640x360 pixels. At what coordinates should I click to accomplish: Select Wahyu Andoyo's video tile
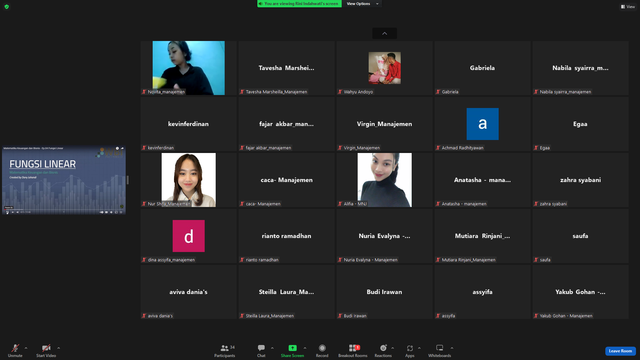coord(384,68)
